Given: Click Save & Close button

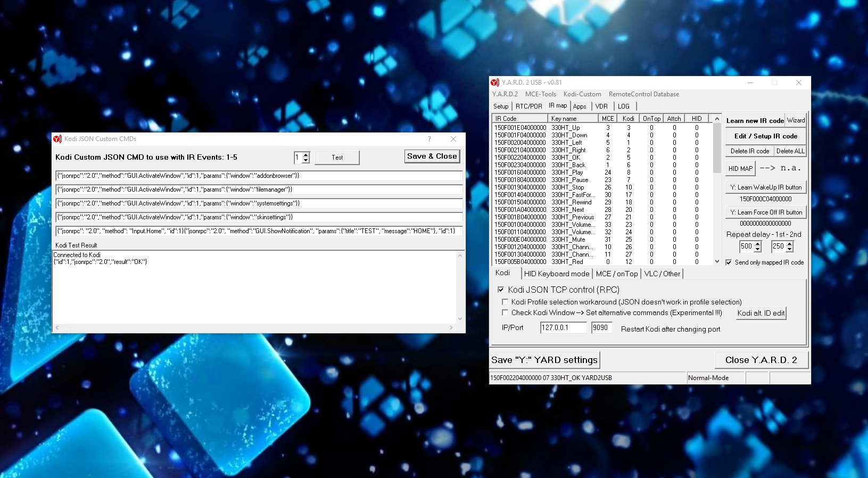Looking at the screenshot, I should pos(432,156).
